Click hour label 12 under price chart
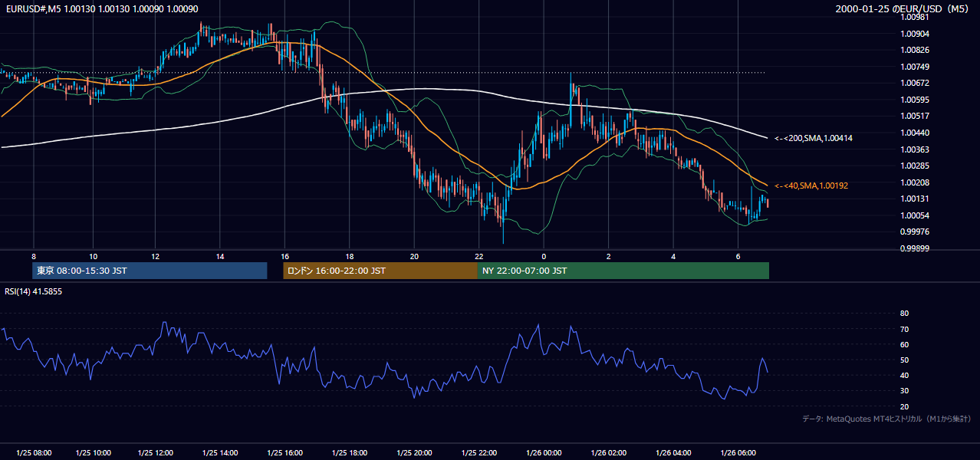The width and height of the screenshot is (980, 460). point(156,256)
